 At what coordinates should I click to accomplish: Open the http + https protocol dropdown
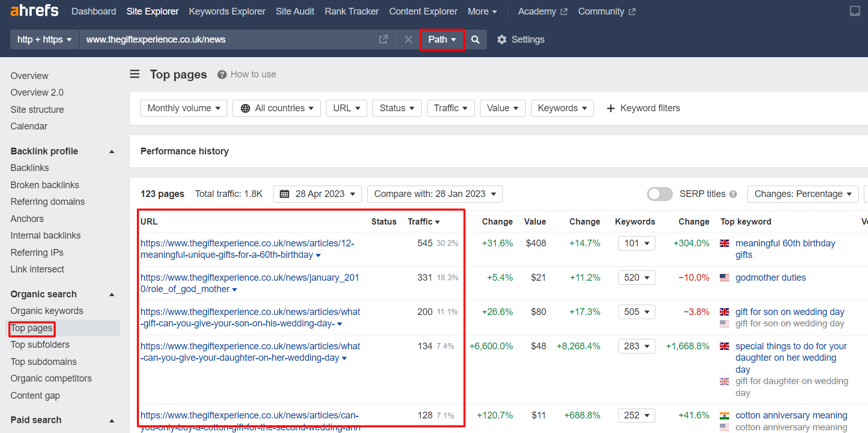click(44, 40)
